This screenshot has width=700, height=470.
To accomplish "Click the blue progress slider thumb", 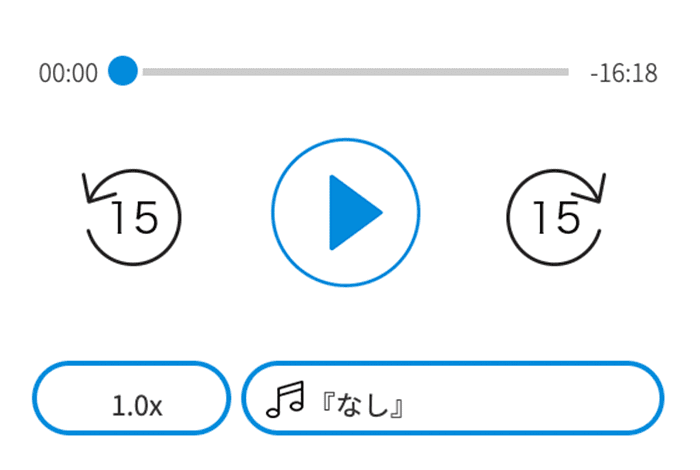I will pos(123,71).
